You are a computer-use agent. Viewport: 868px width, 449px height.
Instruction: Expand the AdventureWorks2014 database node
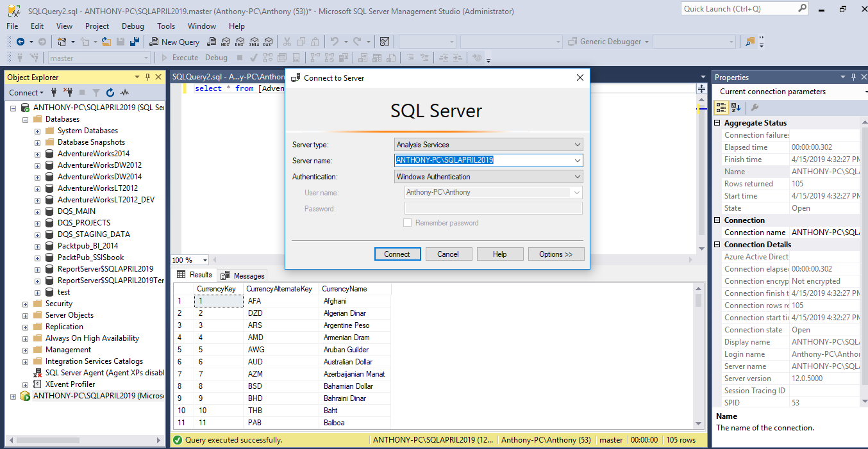click(x=38, y=154)
